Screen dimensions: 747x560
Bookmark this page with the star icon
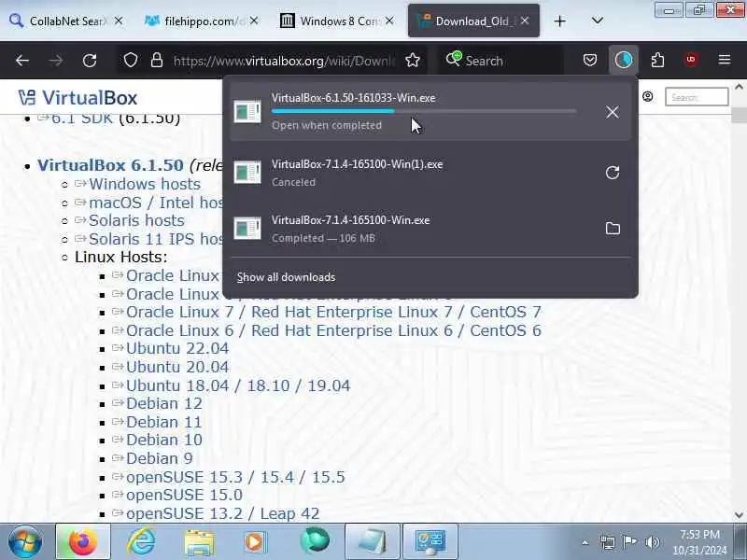click(x=413, y=61)
